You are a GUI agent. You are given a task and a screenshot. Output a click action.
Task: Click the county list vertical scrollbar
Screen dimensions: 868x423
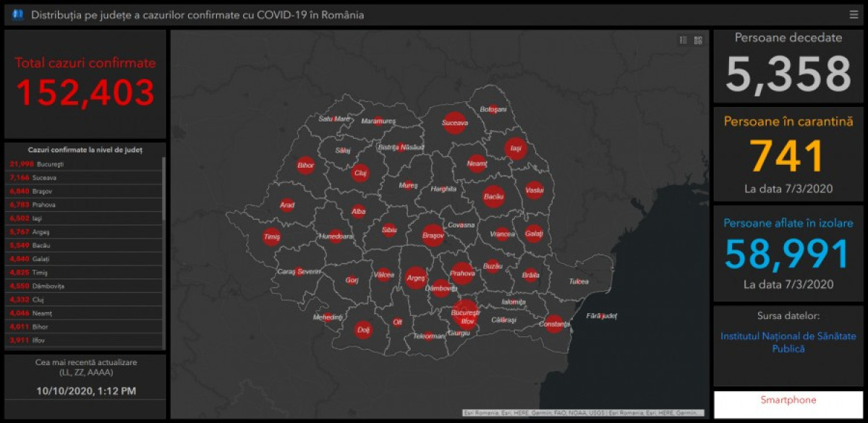click(x=163, y=188)
